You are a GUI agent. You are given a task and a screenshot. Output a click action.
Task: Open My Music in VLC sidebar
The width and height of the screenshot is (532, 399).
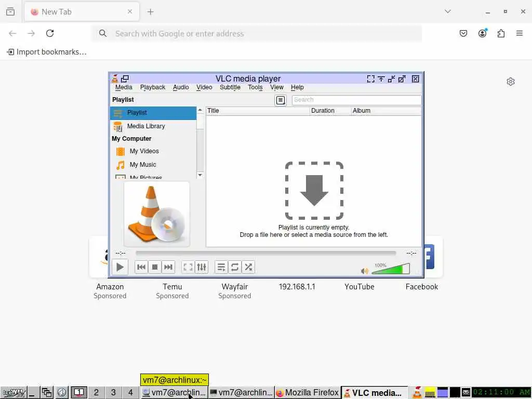click(x=153, y=165)
